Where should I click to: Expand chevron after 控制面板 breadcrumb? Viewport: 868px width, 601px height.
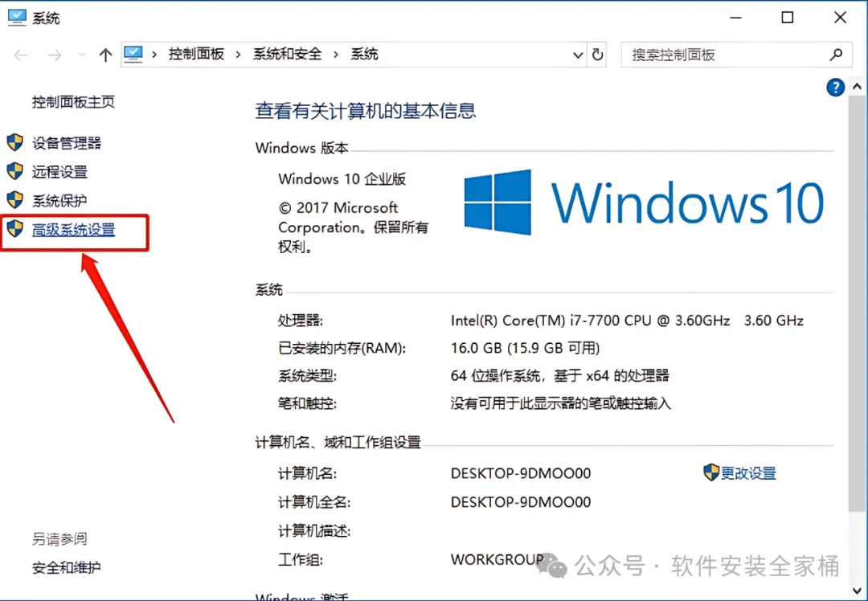tap(238, 54)
